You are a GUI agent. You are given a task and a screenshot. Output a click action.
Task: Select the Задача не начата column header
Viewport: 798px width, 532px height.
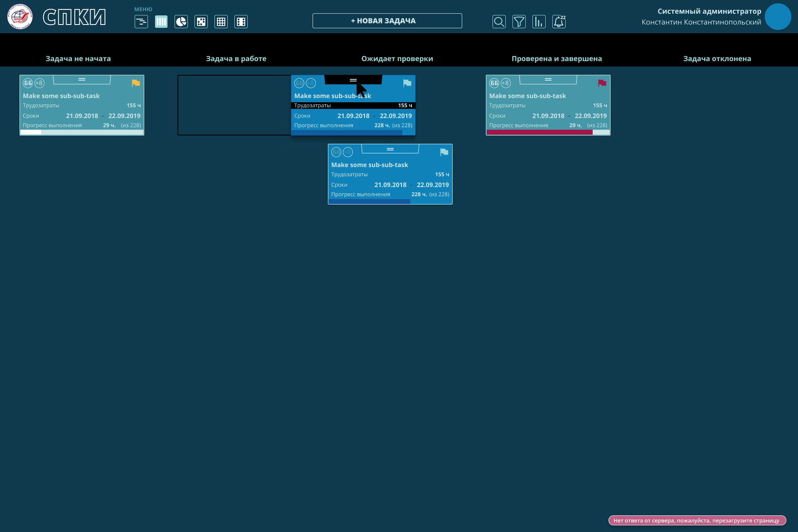(x=78, y=59)
